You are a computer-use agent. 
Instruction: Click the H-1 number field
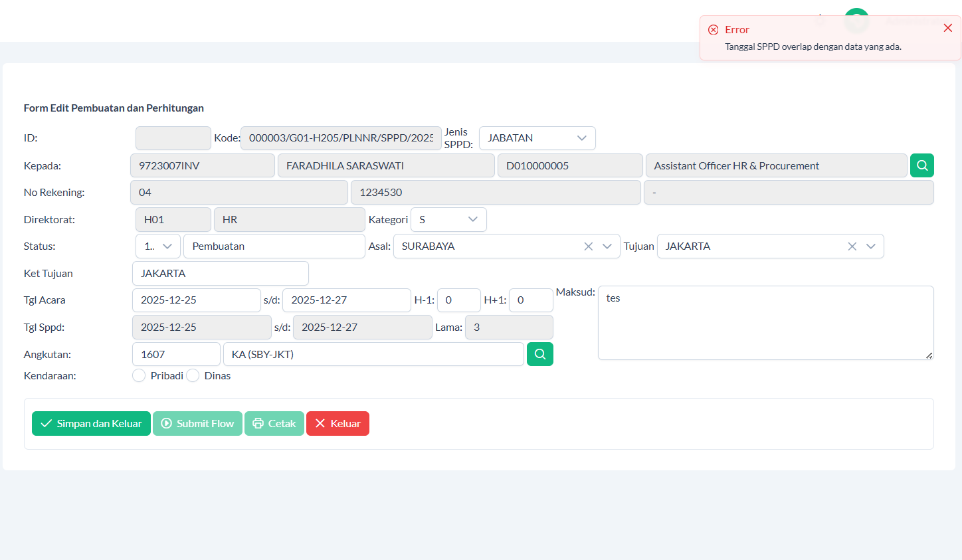click(458, 300)
